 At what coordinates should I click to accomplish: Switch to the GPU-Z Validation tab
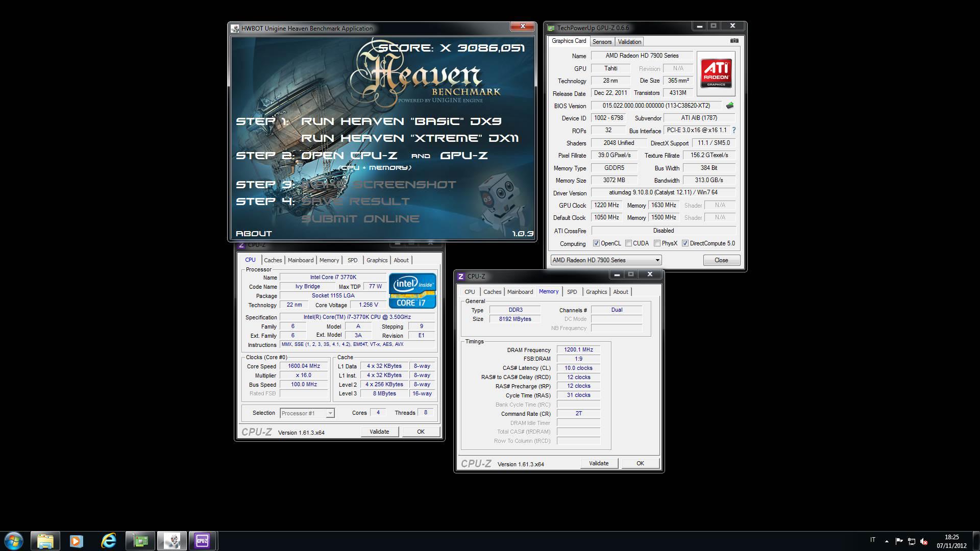[629, 42]
